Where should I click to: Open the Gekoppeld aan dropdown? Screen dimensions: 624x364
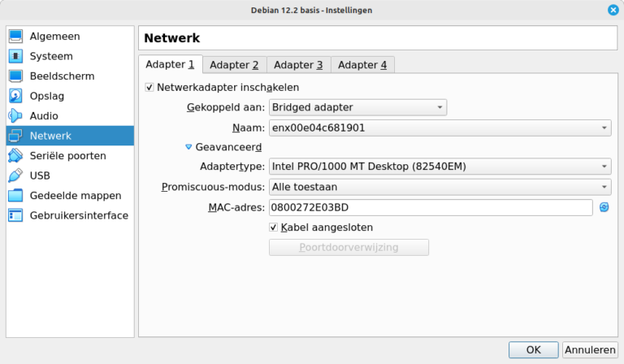357,107
